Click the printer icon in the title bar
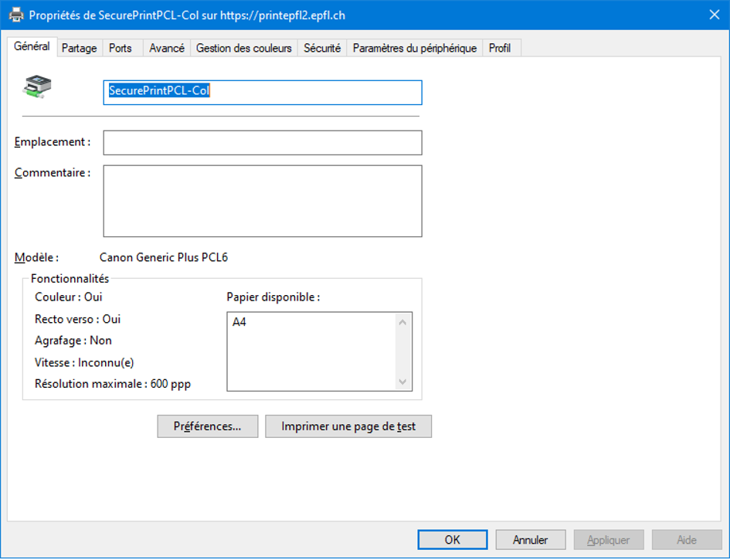Image resolution: width=730 pixels, height=560 pixels. [15, 15]
